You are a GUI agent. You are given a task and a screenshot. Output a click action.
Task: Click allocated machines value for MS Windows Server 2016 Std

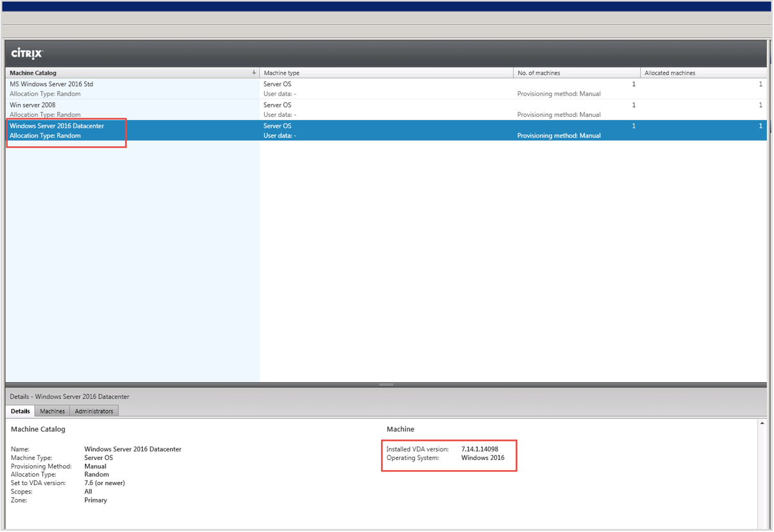[760, 84]
